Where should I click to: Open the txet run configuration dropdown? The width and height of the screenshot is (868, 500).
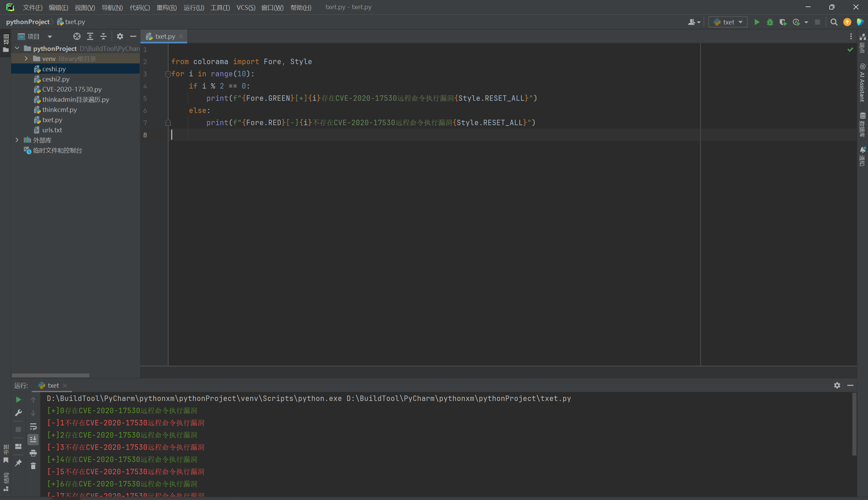point(728,22)
